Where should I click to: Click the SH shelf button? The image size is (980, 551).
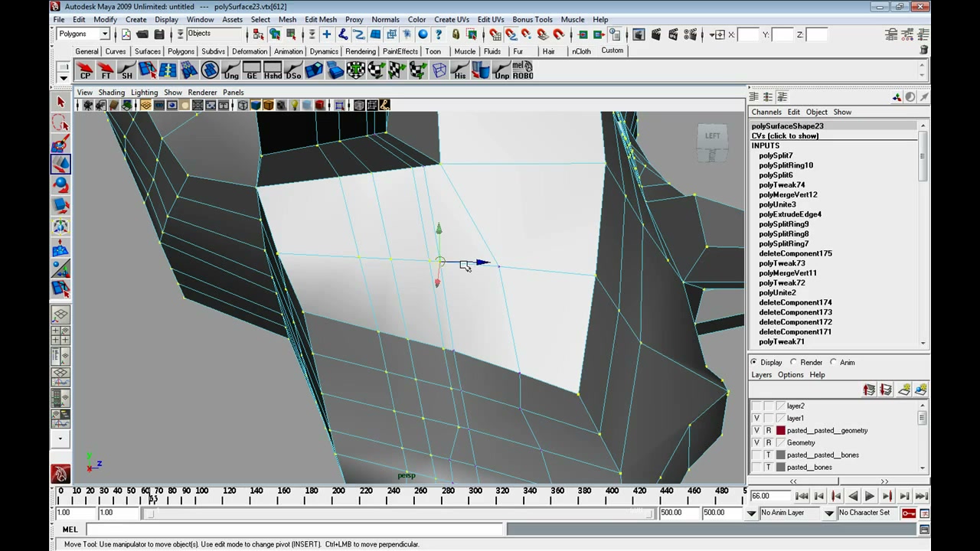(x=126, y=71)
